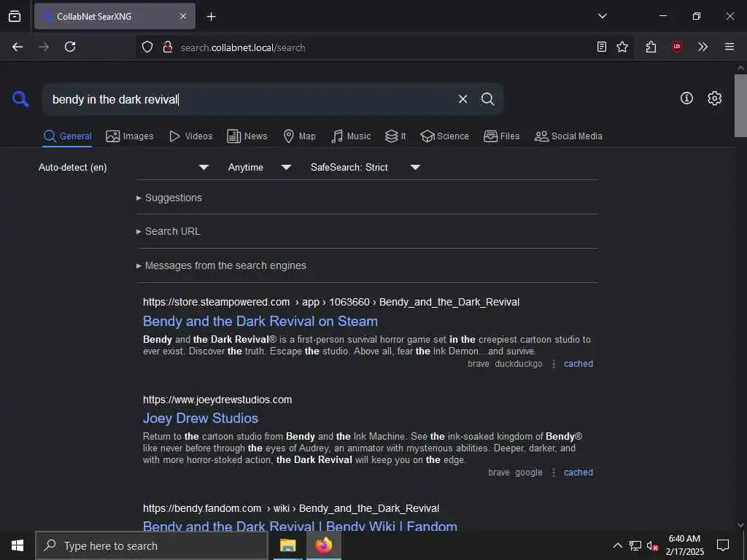Open the About info icon
The image size is (747, 560).
click(x=686, y=98)
